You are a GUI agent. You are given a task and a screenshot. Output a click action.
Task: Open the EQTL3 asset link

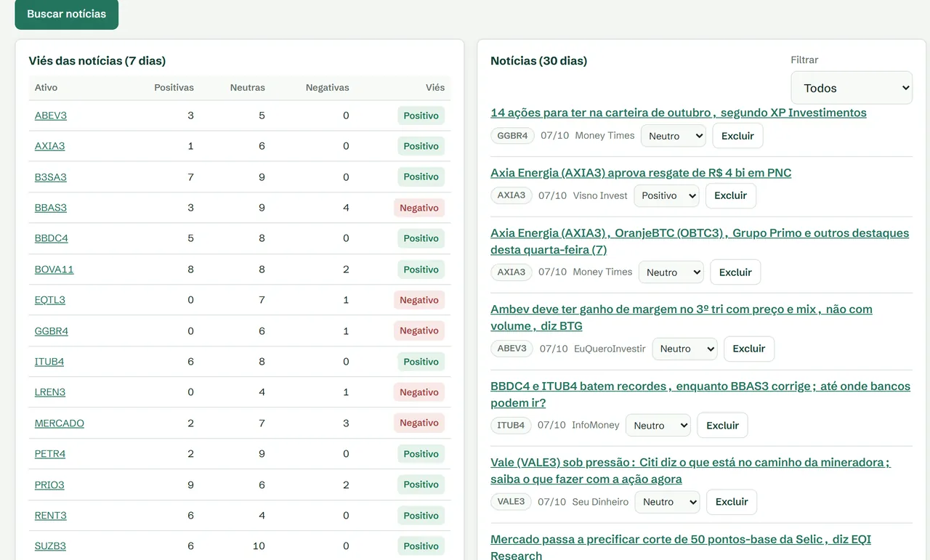pyautogui.click(x=50, y=300)
